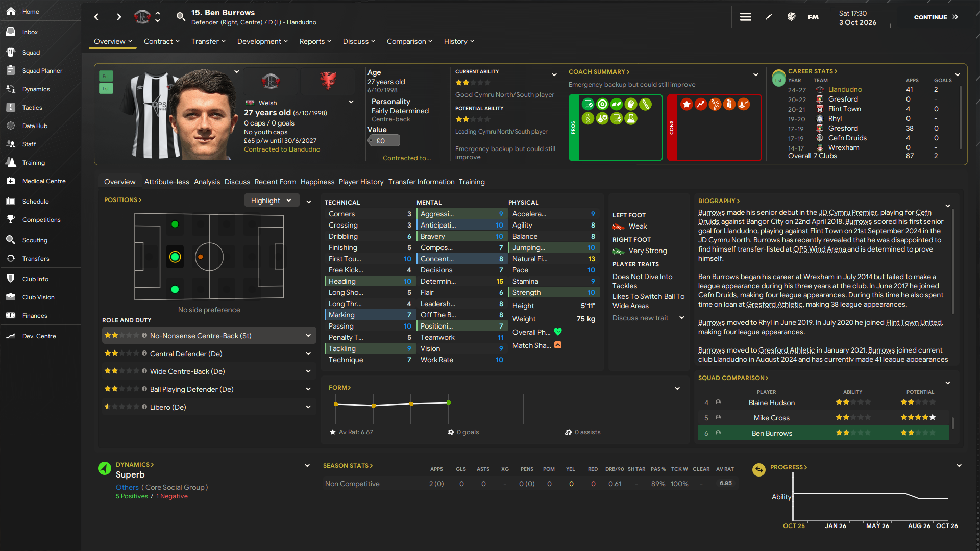Viewport: 980px width, 551px height.
Task: Click the FM menu icon
Action: tap(813, 17)
